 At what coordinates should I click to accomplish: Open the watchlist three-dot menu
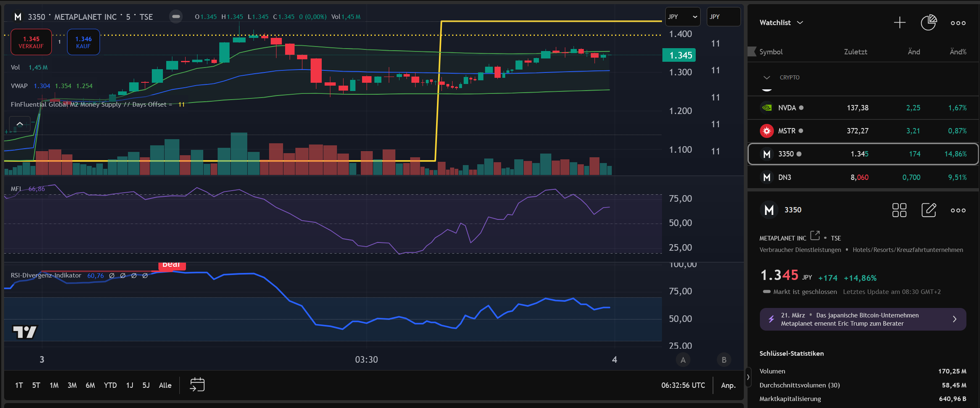click(x=958, y=23)
